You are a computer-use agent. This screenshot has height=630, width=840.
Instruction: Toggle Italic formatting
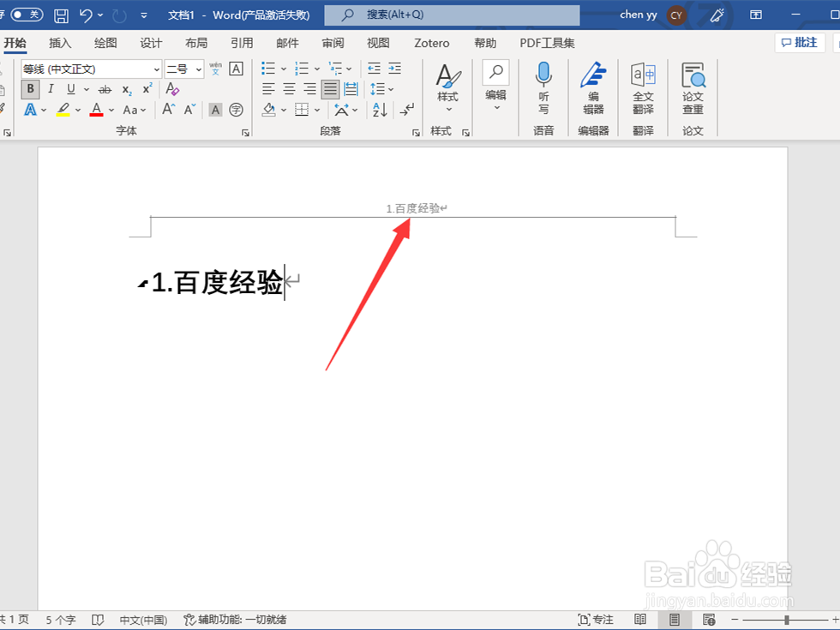pos(51,89)
